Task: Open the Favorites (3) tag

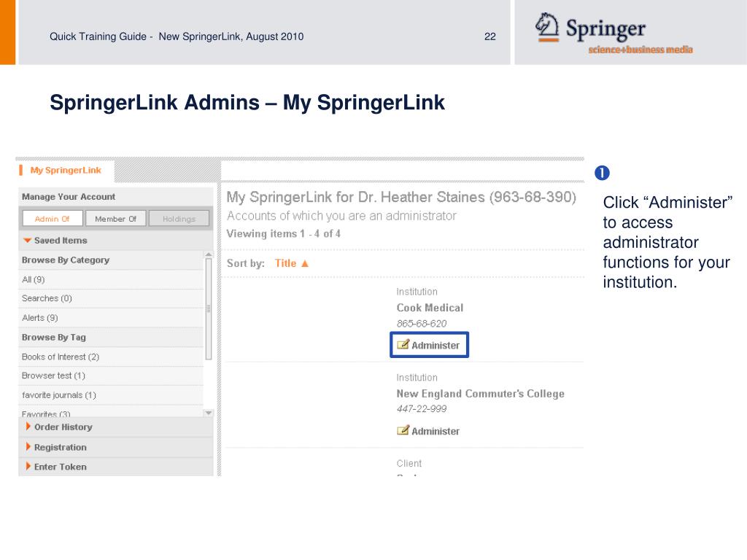Action: pos(46,413)
